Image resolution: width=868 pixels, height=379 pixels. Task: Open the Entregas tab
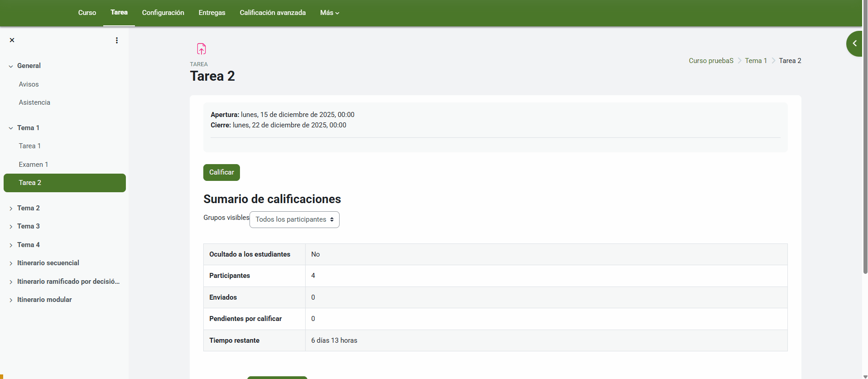click(x=212, y=13)
